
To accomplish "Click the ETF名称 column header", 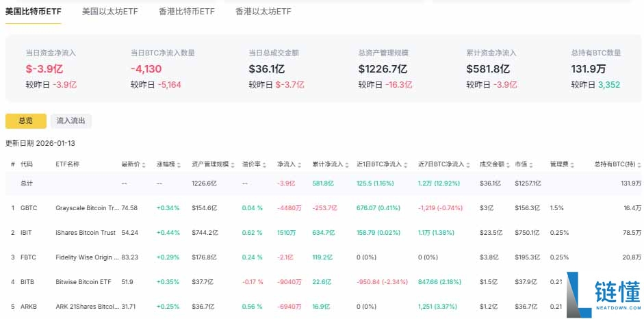I will pos(67,164).
